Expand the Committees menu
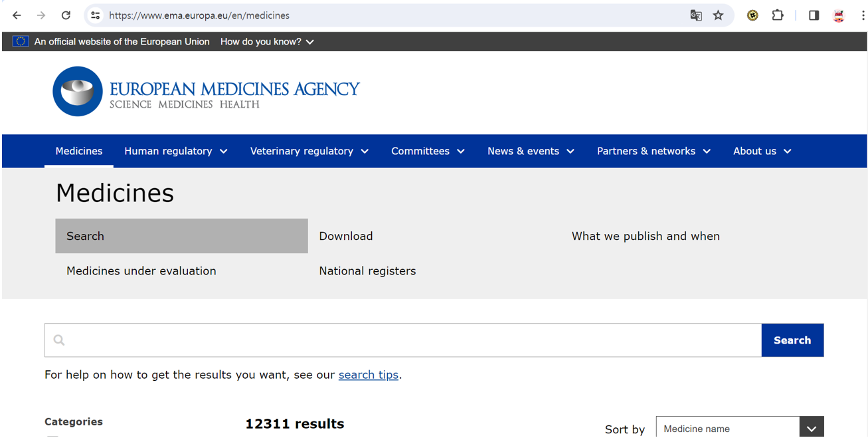 point(428,151)
